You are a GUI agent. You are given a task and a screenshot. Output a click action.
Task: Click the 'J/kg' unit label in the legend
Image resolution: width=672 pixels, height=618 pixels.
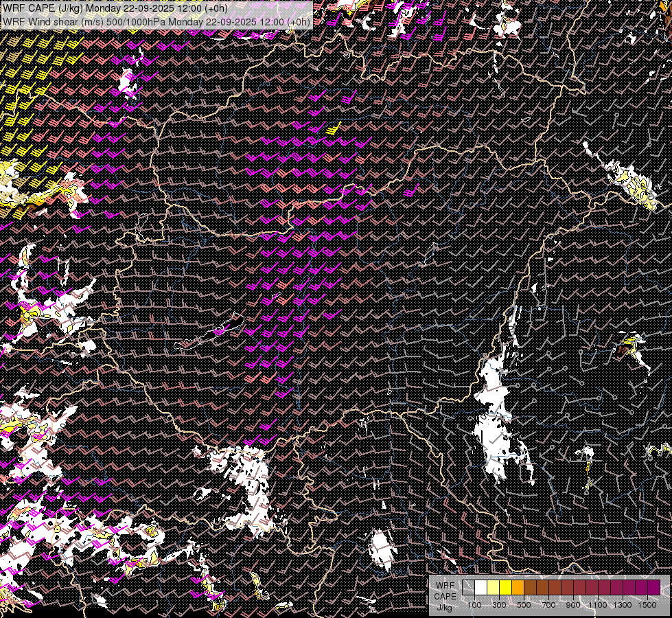point(444,608)
